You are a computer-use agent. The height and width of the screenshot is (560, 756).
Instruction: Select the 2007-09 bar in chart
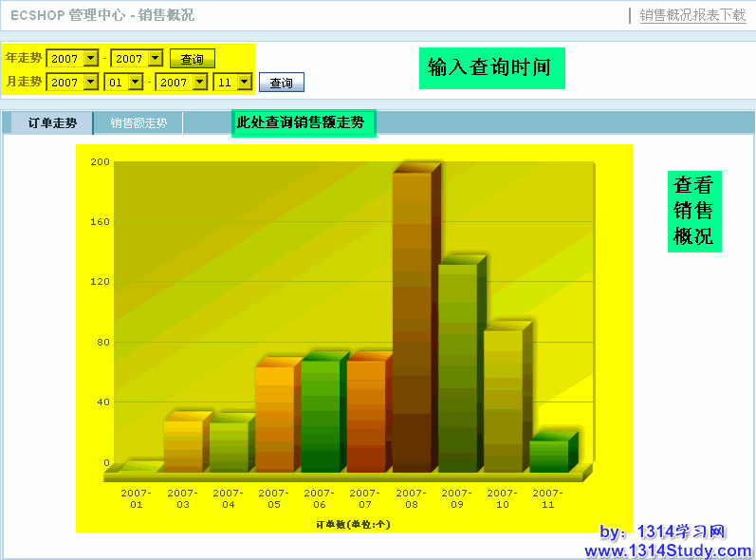point(457,365)
